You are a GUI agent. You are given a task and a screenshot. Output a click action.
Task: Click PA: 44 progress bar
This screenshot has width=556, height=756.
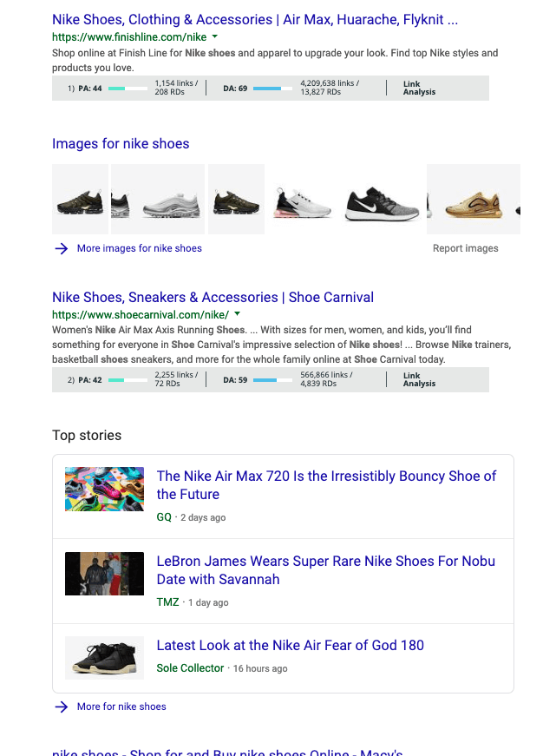tap(128, 89)
